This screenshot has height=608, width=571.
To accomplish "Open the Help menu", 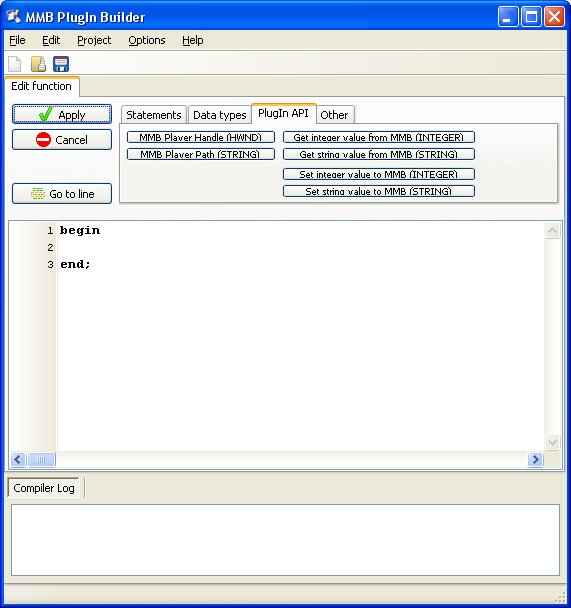I will click(x=193, y=40).
